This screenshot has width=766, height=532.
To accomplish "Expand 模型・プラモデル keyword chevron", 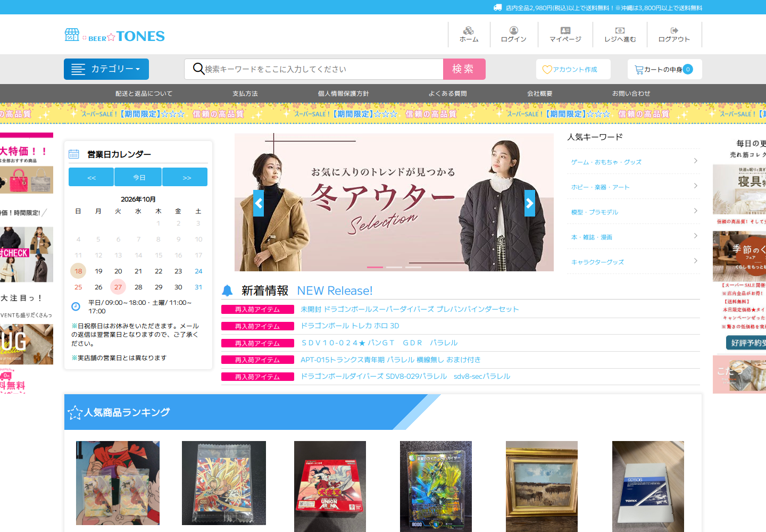I will pos(695,211).
